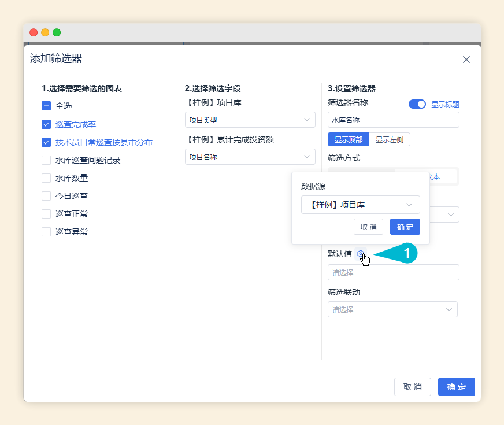Toggle the 全选 checkbox
The image size is (504, 425).
click(x=46, y=106)
